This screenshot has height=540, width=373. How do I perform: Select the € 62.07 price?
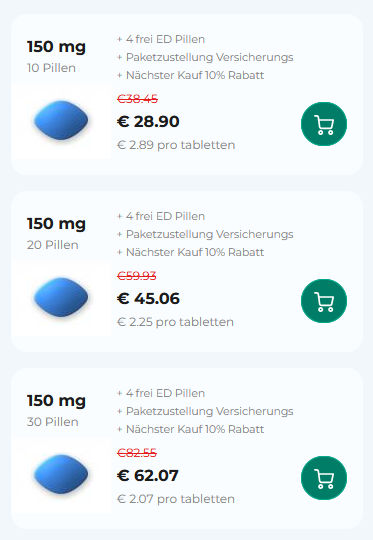pos(148,476)
